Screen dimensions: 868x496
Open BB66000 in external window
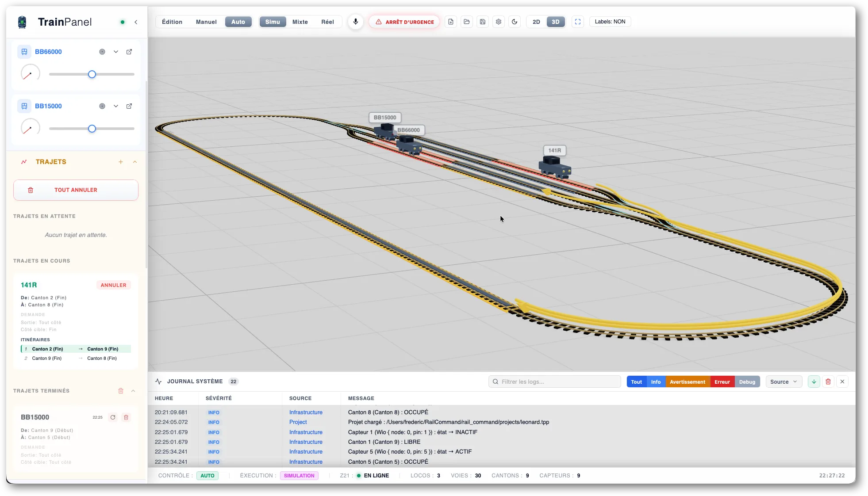(129, 52)
